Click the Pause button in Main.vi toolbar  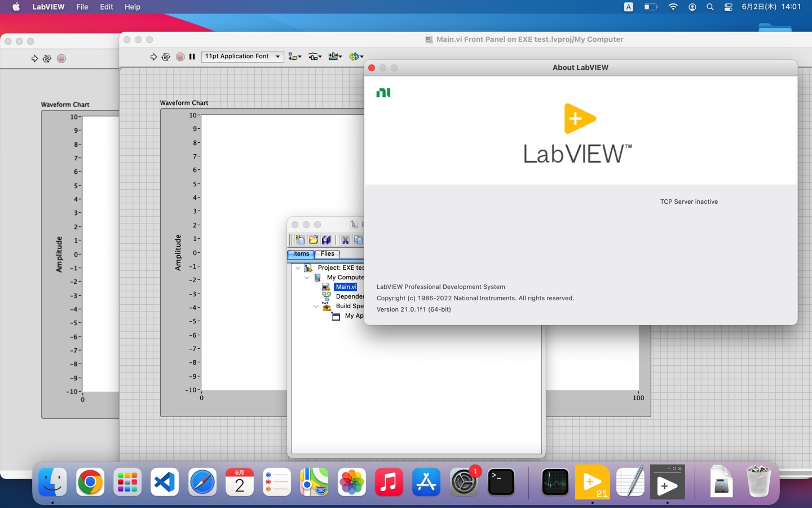click(x=192, y=56)
